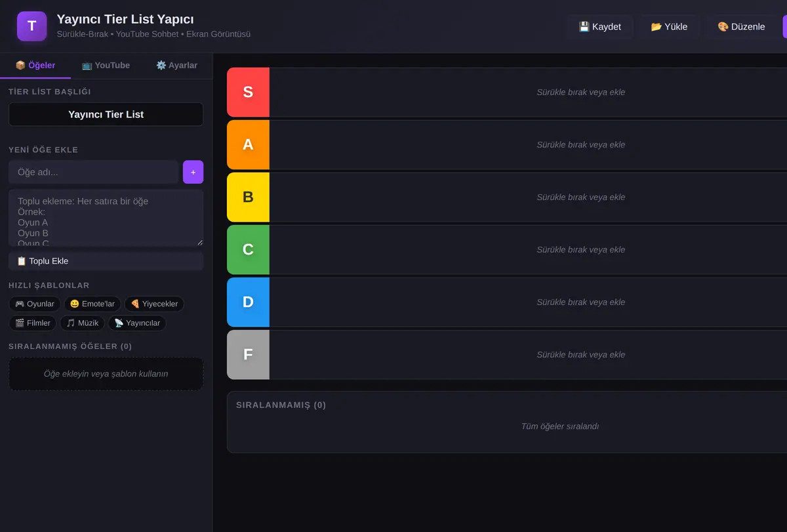The height and width of the screenshot is (532, 787).
Task: Click the 'YENİ ÖĞE EKLE' section label
Action: (43, 150)
